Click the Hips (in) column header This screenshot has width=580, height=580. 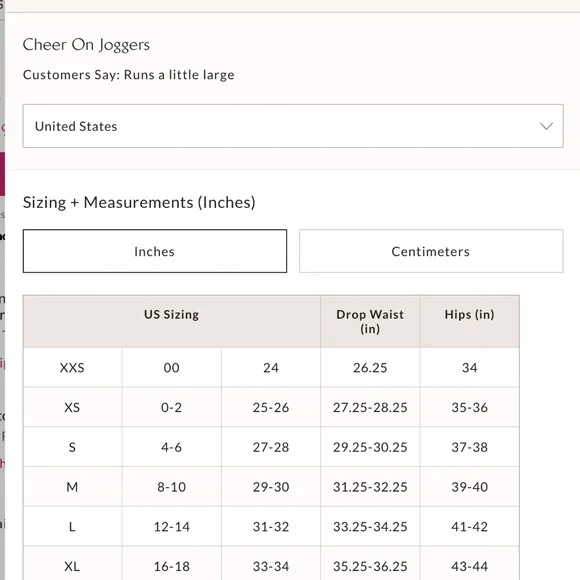(x=470, y=321)
